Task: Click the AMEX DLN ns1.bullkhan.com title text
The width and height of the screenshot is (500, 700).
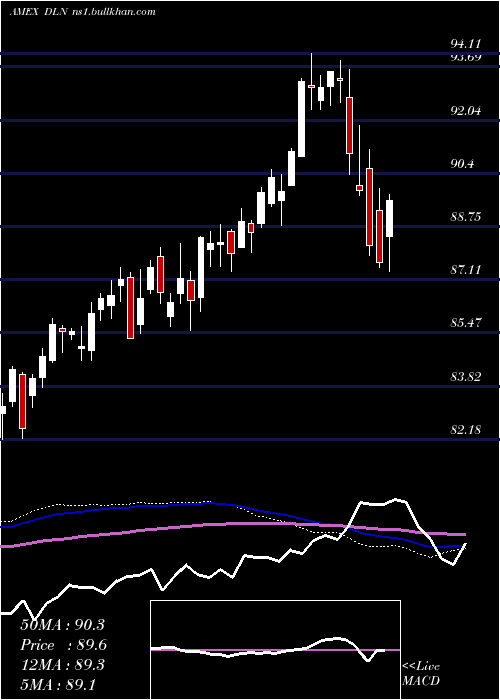Action: [x=83, y=12]
